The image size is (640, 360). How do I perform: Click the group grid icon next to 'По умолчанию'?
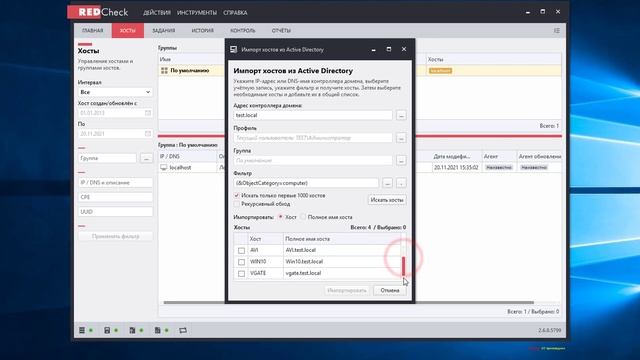[x=164, y=71]
